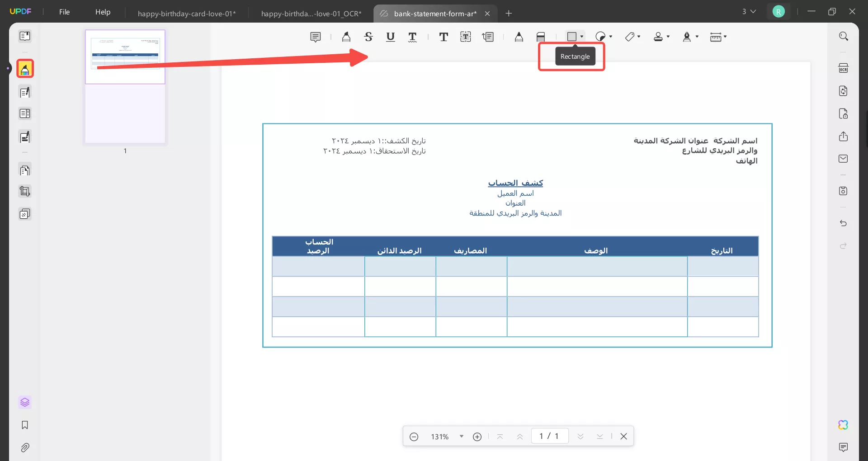Select the Strikethrough annotation tool
Image resolution: width=868 pixels, height=461 pixels.
tap(369, 37)
